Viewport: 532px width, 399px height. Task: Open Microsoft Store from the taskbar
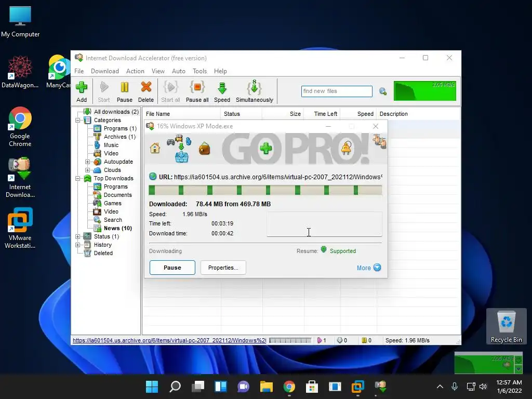click(x=312, y=387)
